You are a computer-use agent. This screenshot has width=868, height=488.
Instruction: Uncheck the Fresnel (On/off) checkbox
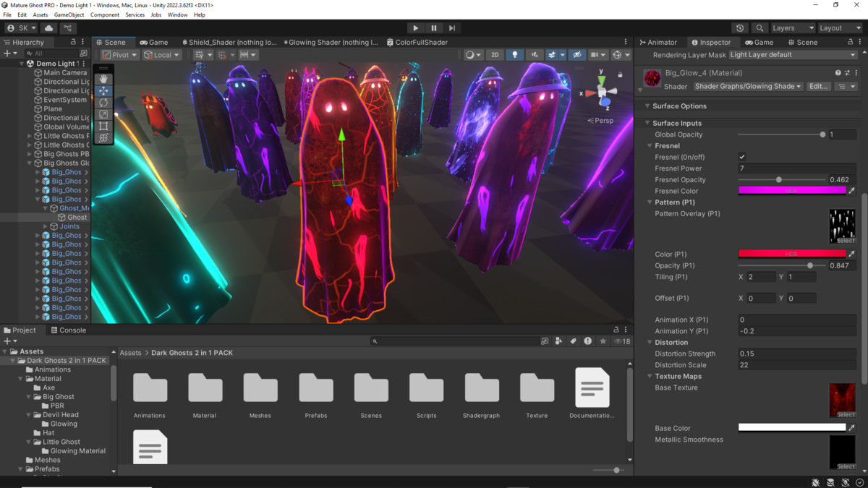(x=742, y=157)
